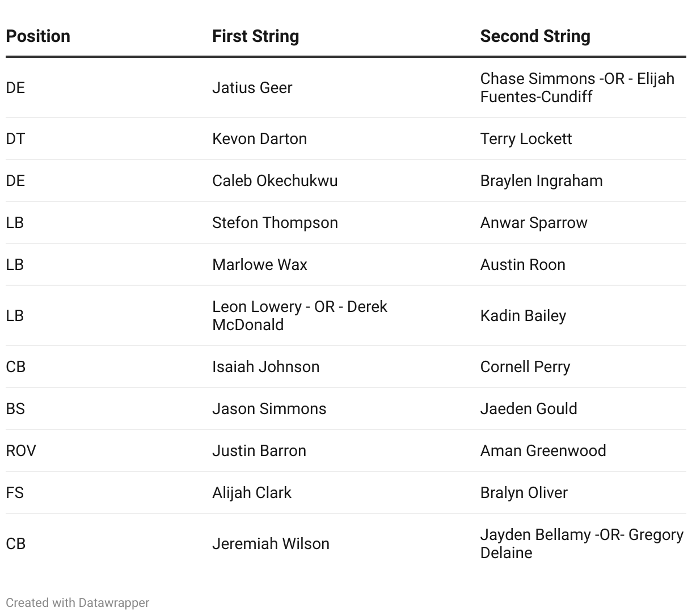Click the Aman Greenwood entry
692x616 pixels.
[x=543, y=451]
